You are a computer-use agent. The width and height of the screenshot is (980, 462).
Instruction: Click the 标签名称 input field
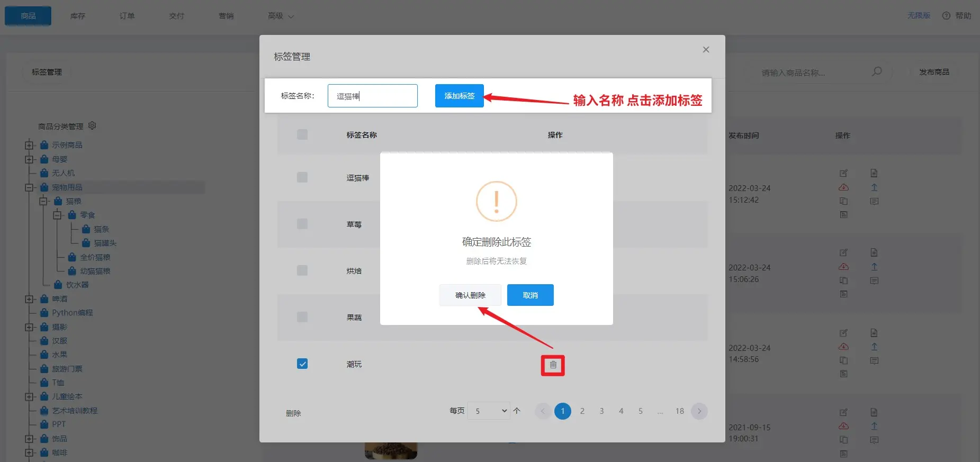[x=373, y=96]
